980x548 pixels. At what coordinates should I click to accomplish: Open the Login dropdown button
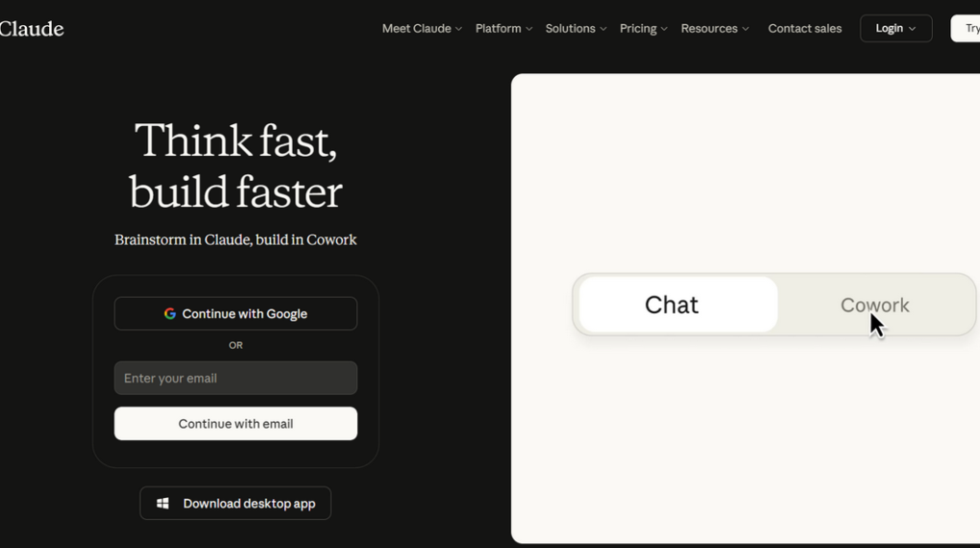click(x=895, y=29)
